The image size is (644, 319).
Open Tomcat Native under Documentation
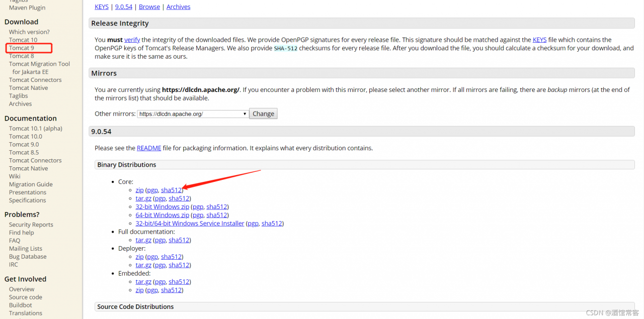(x=29, y=169)
